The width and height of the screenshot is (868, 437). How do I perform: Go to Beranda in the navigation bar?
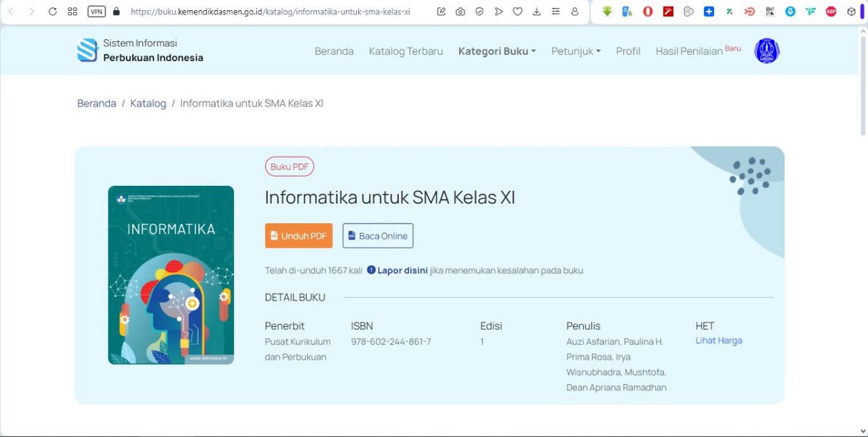click(333, 51)
